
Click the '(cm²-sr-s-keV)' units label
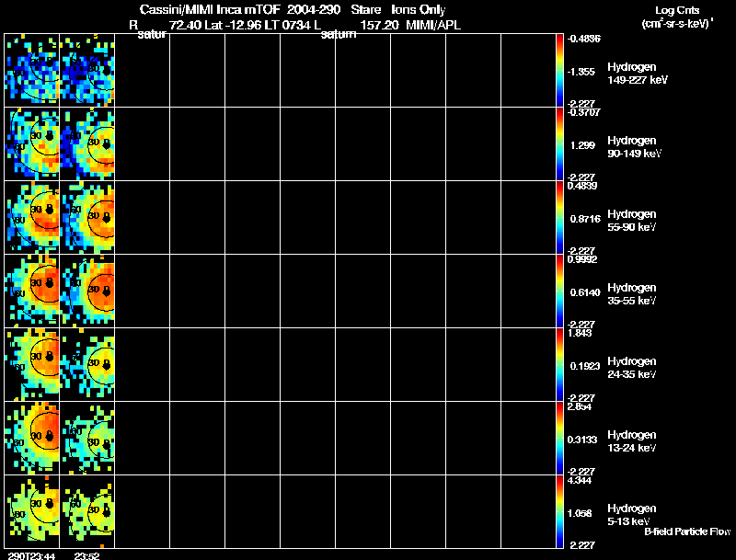pyautogui.click(x=677, y=23)
